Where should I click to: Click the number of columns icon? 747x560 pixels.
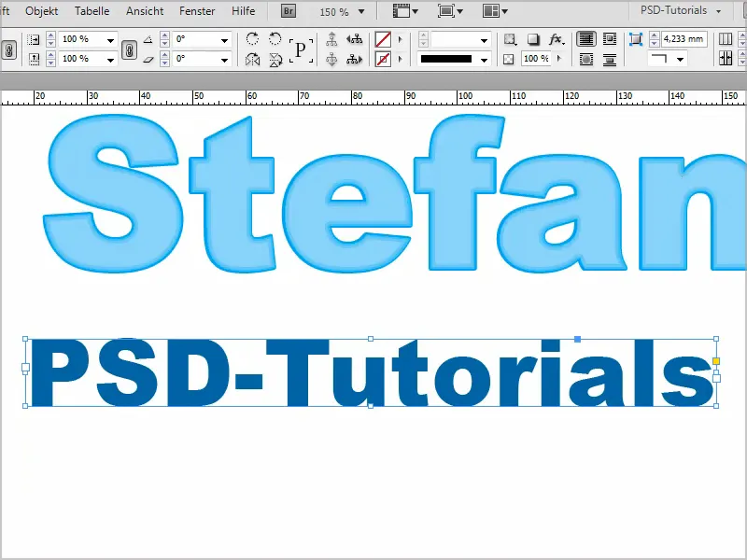click(726, 39)
